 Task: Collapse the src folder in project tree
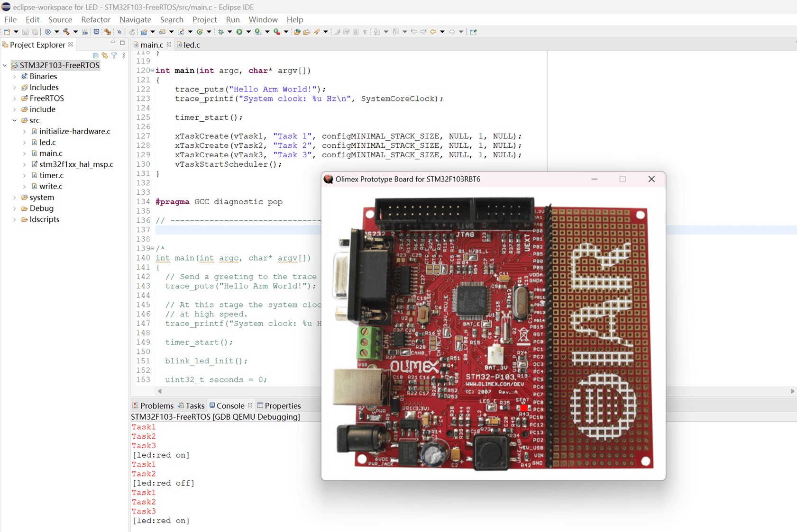[15, 120]
